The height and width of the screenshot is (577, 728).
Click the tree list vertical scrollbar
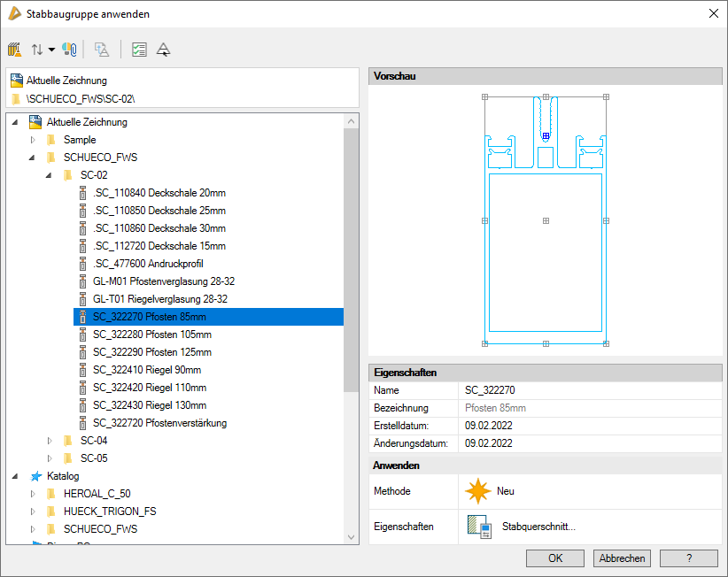[x=351, y=257]
